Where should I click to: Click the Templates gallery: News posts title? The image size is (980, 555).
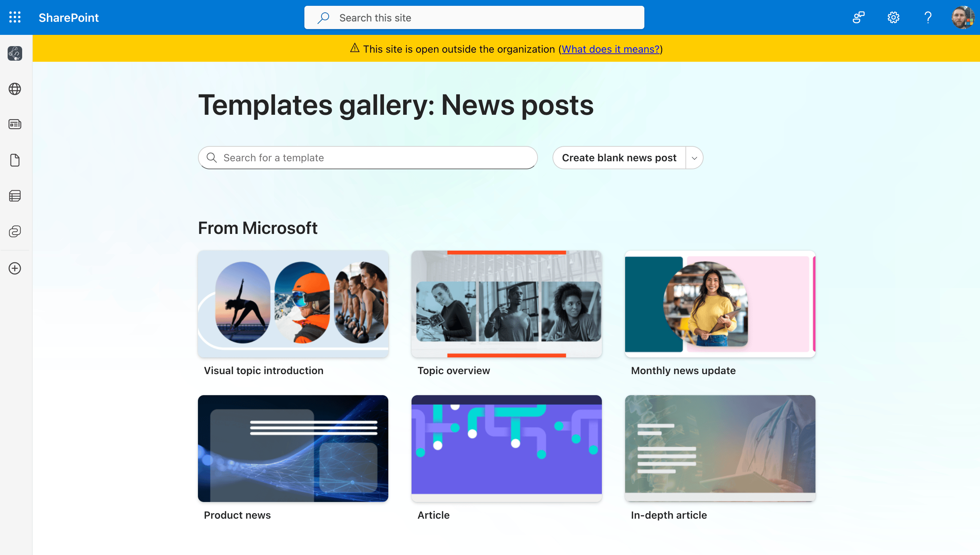(396, 105)
